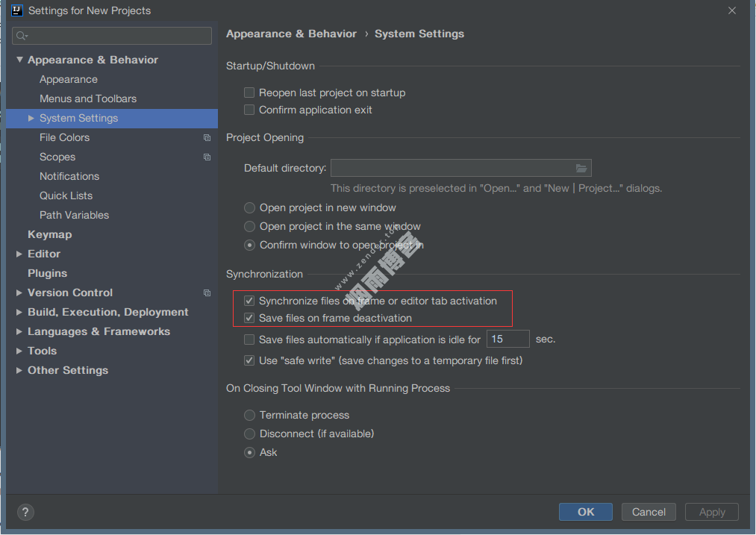Uncheck Save files on frame deactivation
The image size is (756, 535).
pos(249,319)
